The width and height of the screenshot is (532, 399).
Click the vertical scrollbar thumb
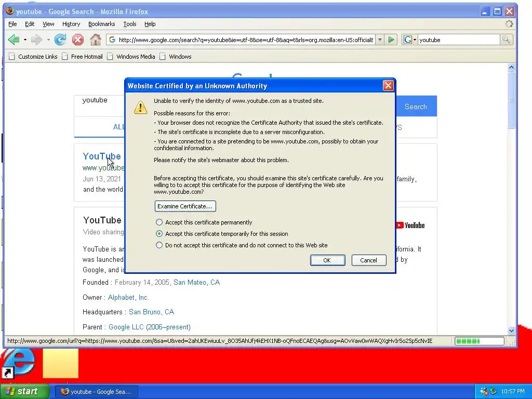coord(512,100)
